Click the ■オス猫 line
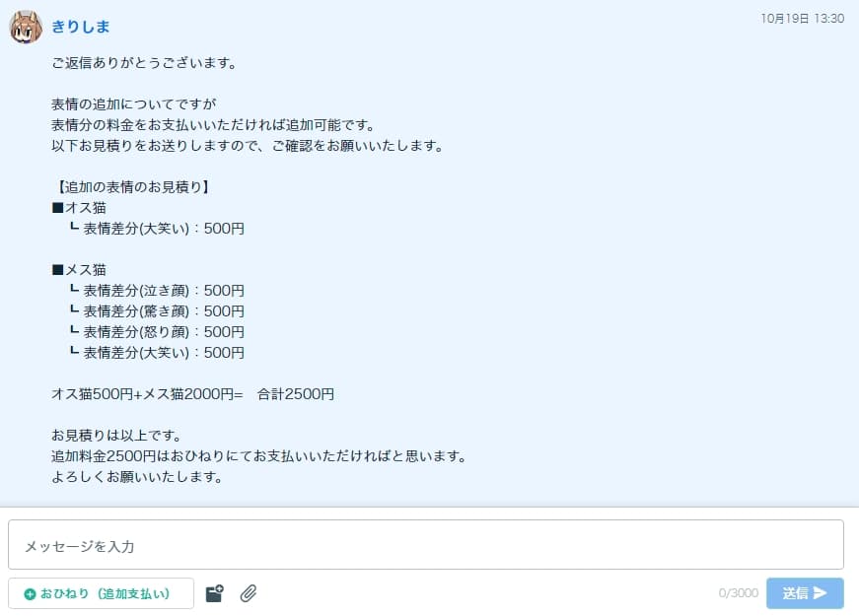The width and height of the screenshot is (859, 616). click(x=79, y=208)
